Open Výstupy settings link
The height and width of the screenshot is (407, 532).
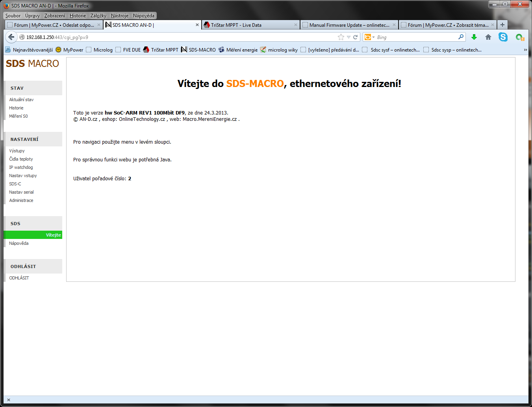click(17, 151)
